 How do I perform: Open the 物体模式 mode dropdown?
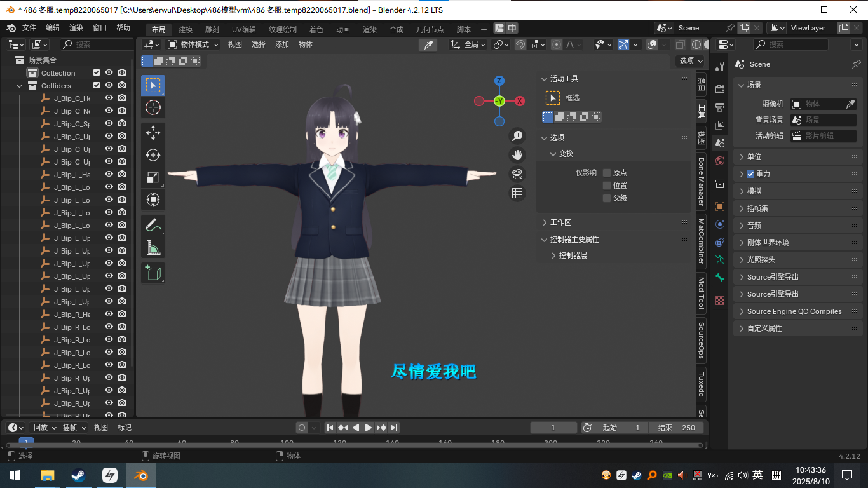tap(193, 44)
